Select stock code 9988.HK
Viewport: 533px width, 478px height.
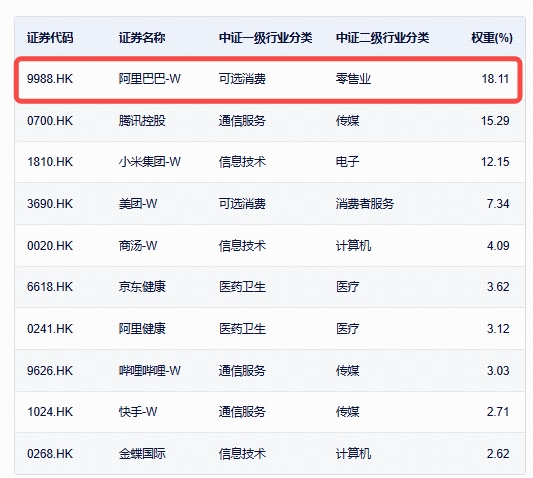click(50, 79)
